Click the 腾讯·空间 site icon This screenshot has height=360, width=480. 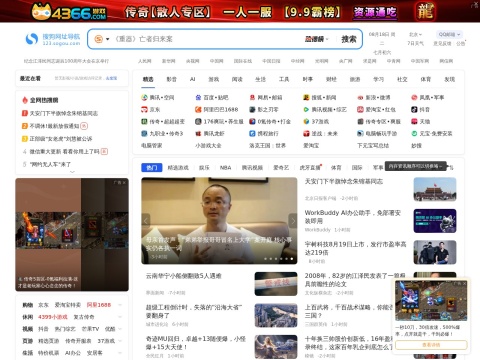(144, 97)
